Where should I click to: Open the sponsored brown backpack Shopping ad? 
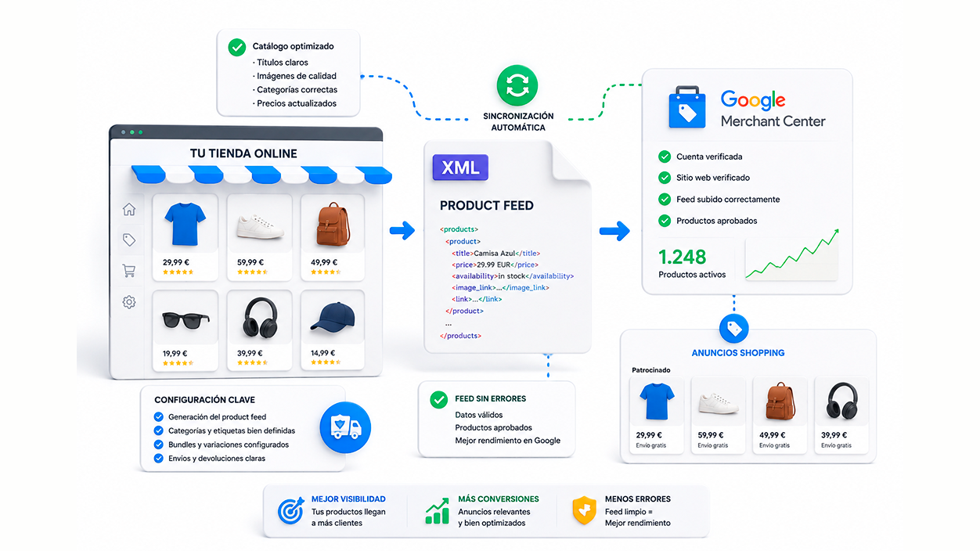pyautogui.click(x=780, y=414)
